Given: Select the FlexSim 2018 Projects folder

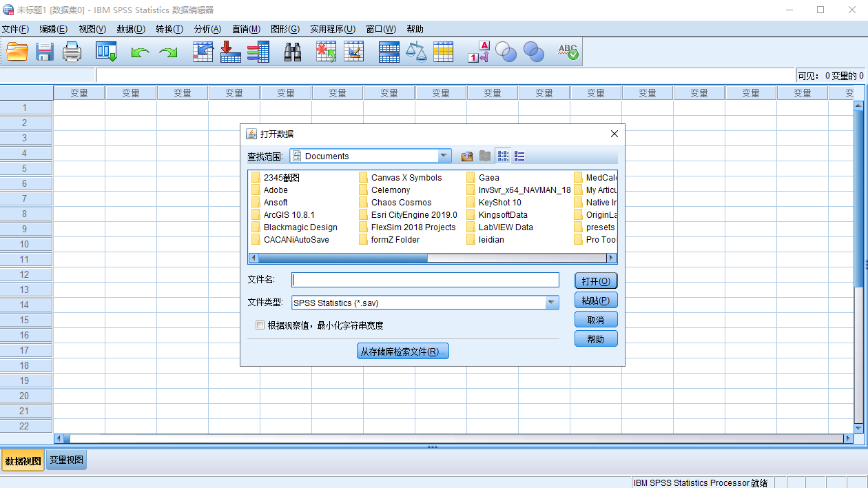Looking at the screenshot, I should (x=407, y=227).
